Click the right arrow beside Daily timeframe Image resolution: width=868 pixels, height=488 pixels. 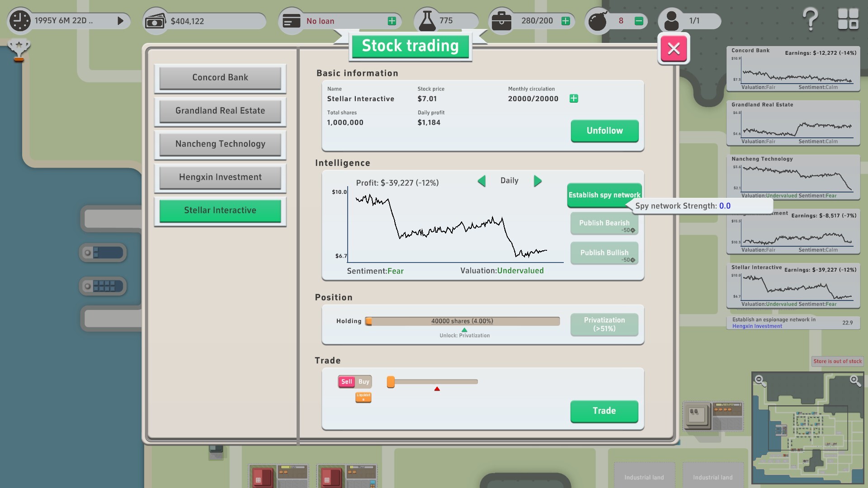point(538,181)
